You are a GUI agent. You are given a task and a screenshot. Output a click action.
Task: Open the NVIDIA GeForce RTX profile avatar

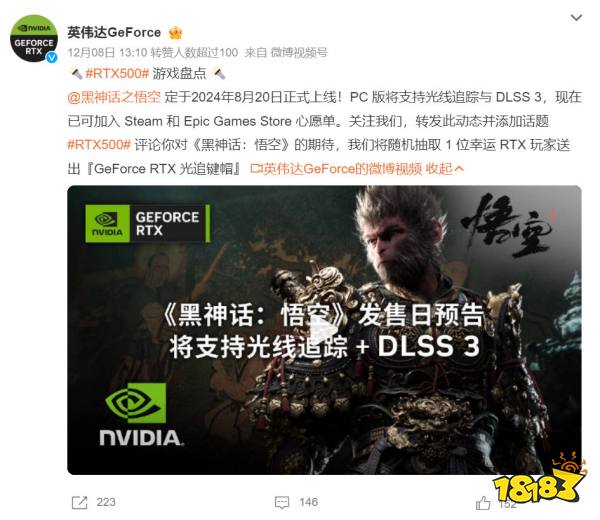[34, 38]
